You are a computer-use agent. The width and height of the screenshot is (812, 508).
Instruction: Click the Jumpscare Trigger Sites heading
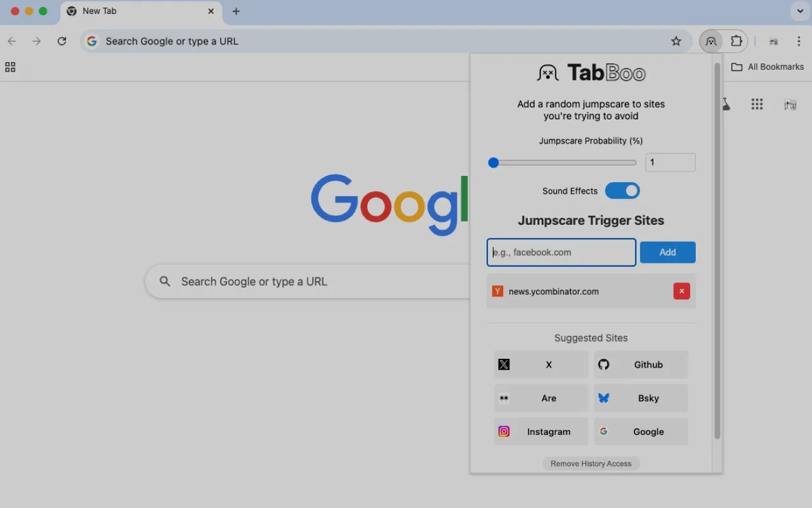click(591, 220)
